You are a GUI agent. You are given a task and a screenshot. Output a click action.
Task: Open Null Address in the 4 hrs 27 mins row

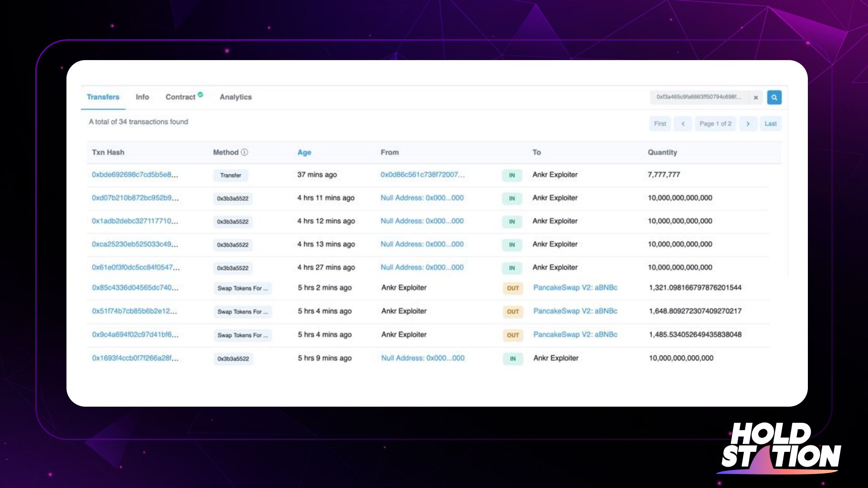[422, 267]
